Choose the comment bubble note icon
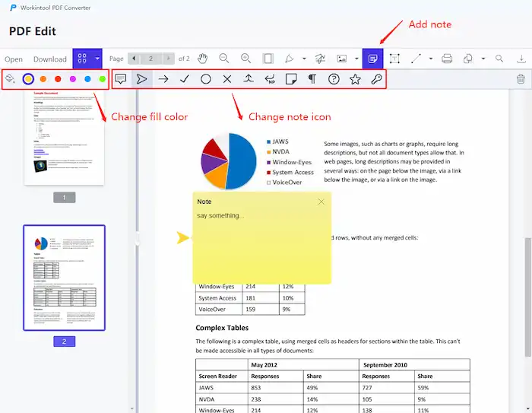This screenshot has height=413, width=532. (x=120, y=79)
